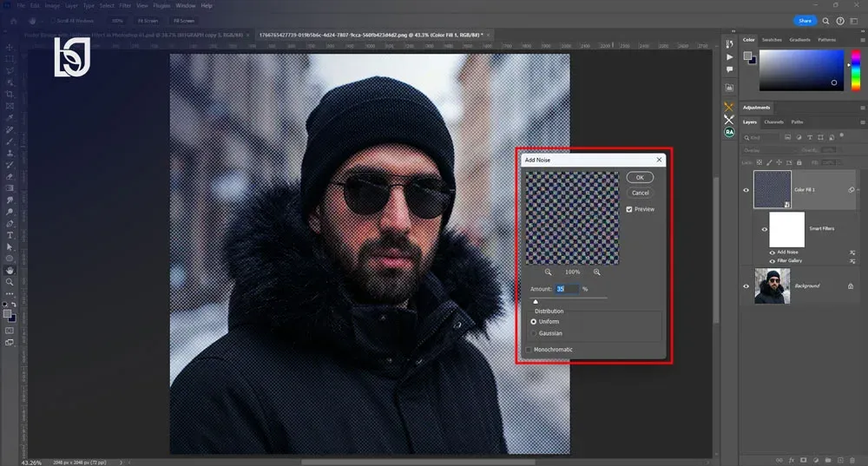Select the Frame tool
868x466 pixels.
pos(10,106)
